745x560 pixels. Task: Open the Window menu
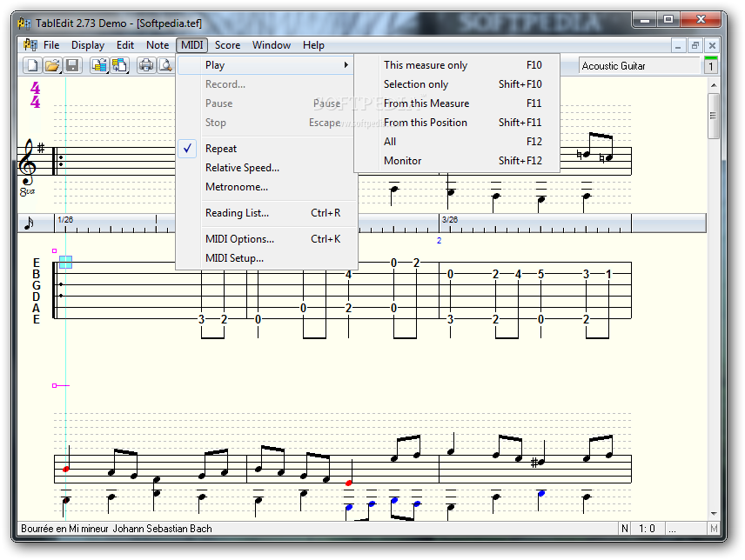272,45
